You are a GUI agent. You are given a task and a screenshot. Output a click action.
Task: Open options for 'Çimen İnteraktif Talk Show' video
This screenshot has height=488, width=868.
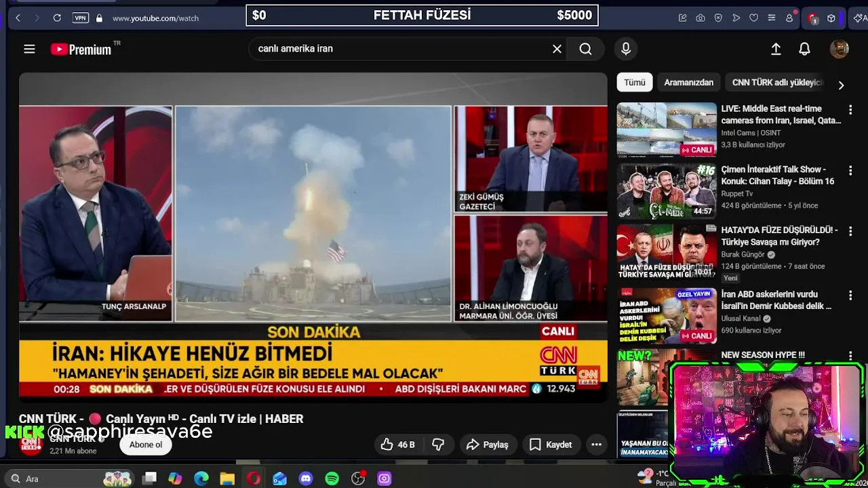tap(850, 170)
